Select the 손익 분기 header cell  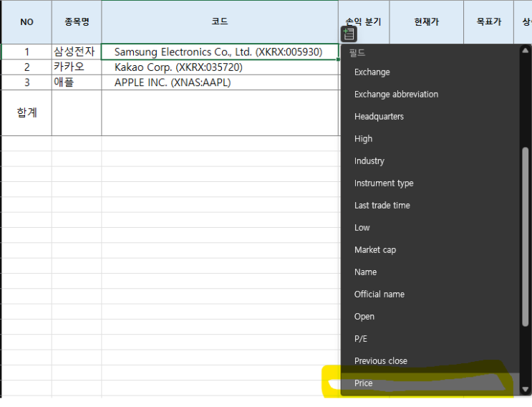click(x=364, y=22)
